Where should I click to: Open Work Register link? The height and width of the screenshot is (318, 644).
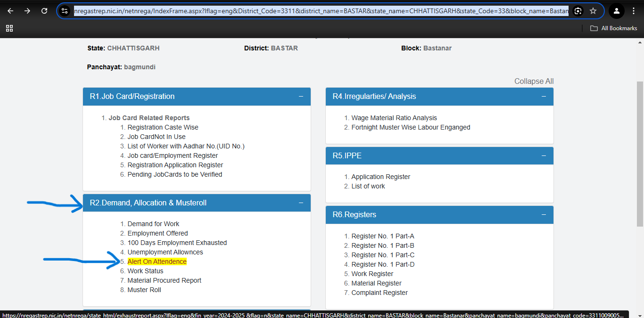(372, 274)
